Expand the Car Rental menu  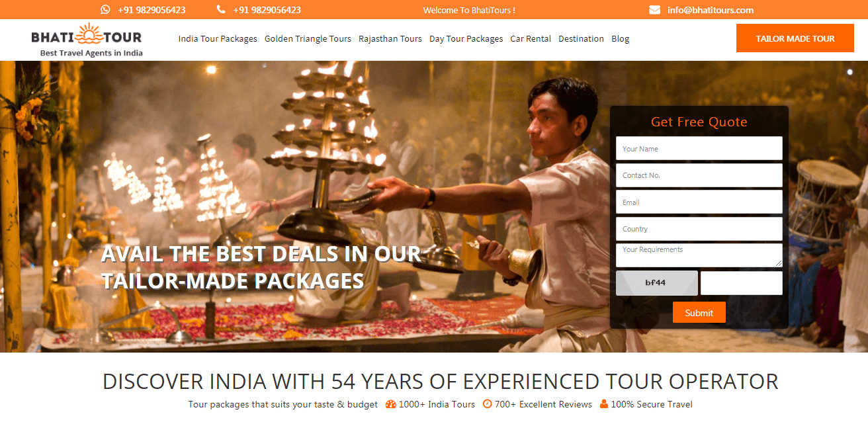(x=531, y=39)
